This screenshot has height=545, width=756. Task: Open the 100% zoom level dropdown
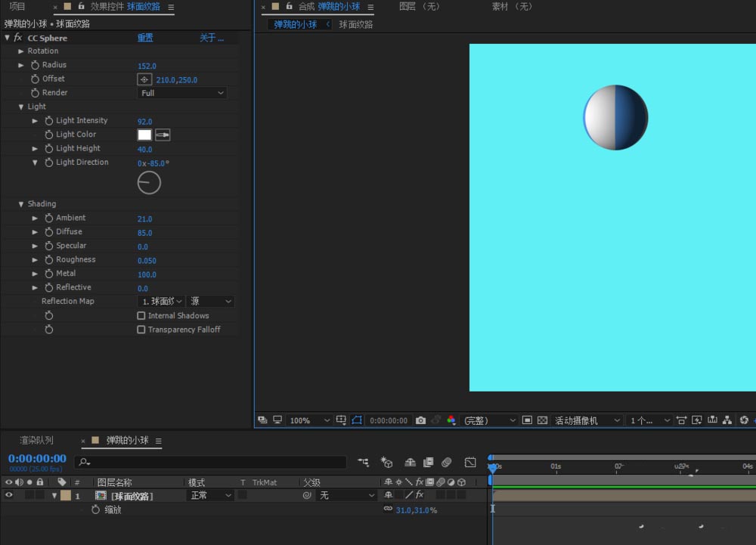(x=309, y=420)
